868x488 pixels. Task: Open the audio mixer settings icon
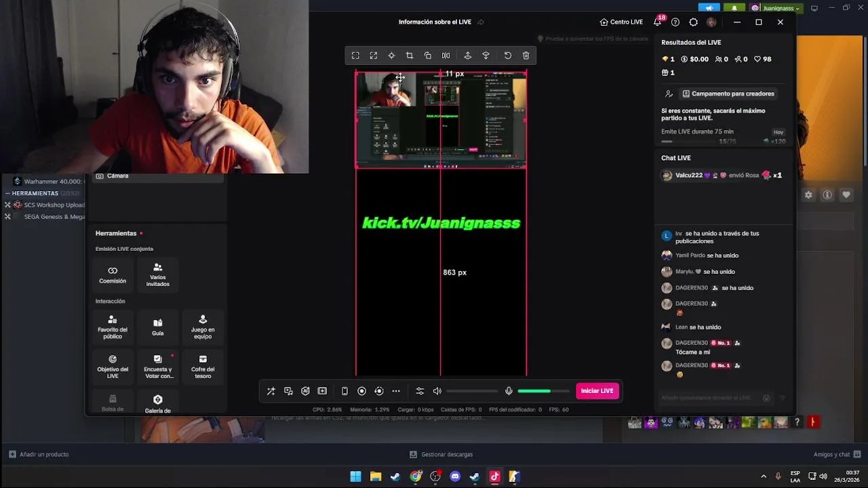coord(420,391)
